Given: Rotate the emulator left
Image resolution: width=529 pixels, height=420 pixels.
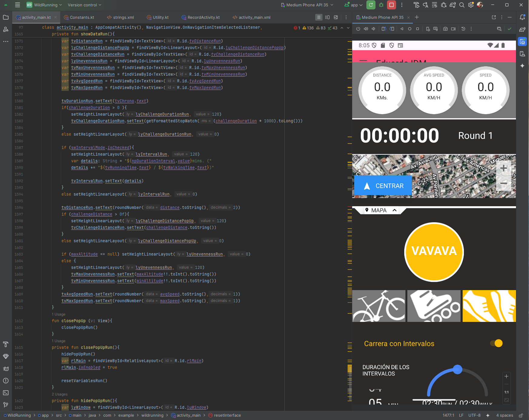Looking at the screenshot, I should (x=384, y=29).
